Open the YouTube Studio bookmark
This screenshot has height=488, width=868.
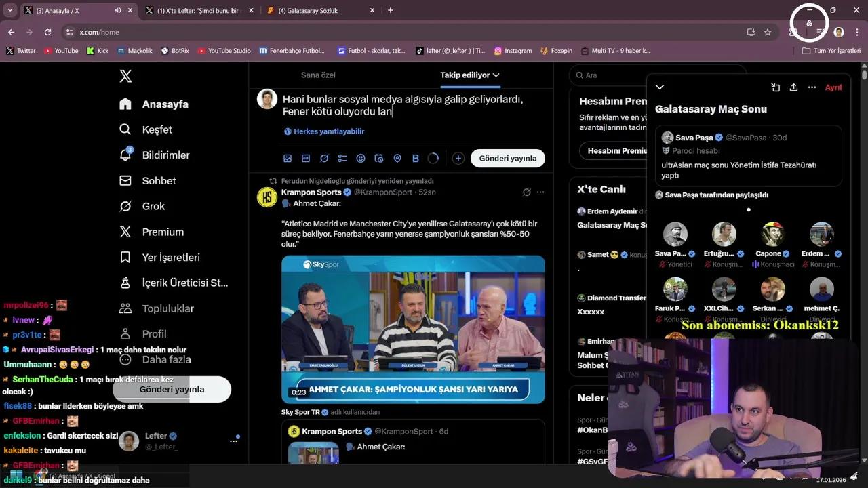pyautogui.click(x=224, y=51)
